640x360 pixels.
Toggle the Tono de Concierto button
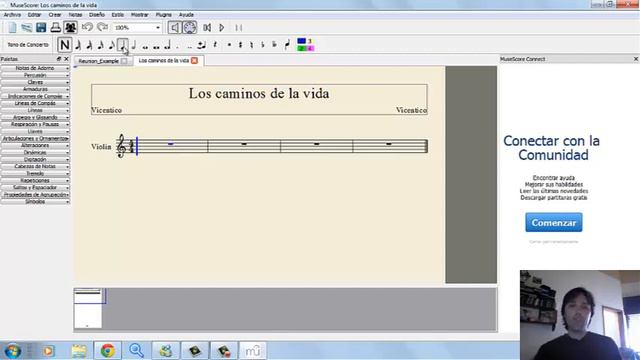(x=28, y=45)
